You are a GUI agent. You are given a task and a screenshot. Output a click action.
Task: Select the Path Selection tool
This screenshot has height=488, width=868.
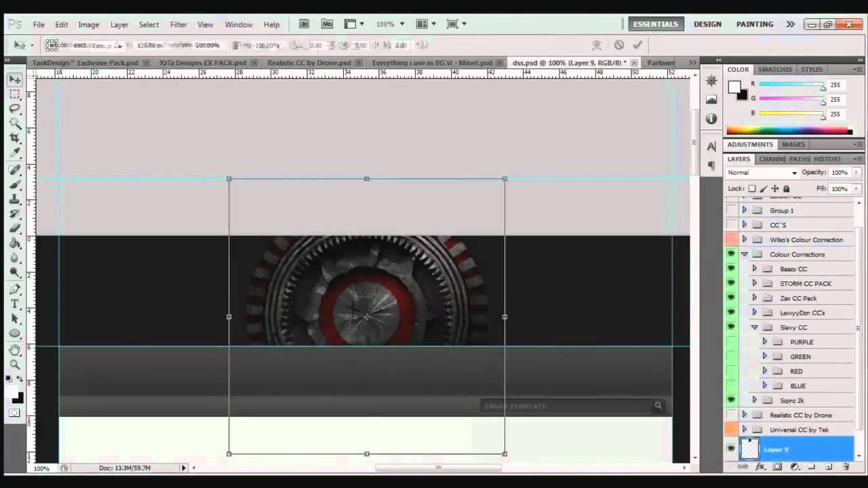pyautogui.click(x=15, y=319)
